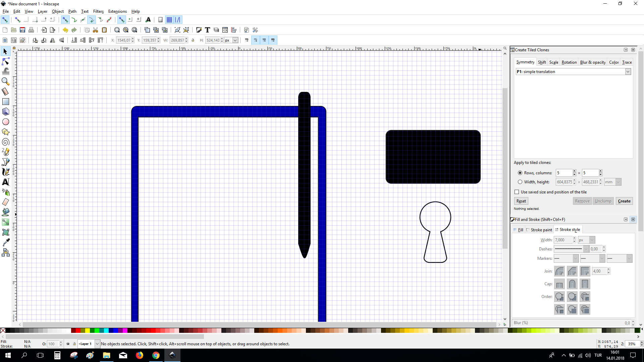Open the end marker dropdown
Image resolution: width=644 pixels, height=362 pixels.
620,258
